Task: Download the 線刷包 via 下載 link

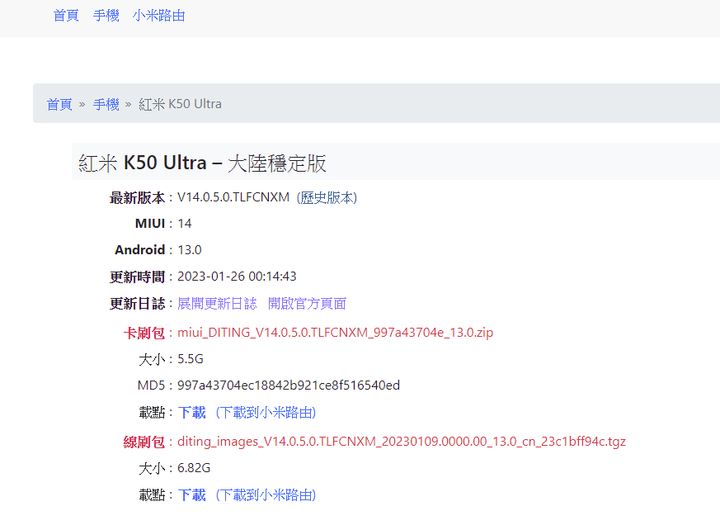Action: (x=192, y=495)
